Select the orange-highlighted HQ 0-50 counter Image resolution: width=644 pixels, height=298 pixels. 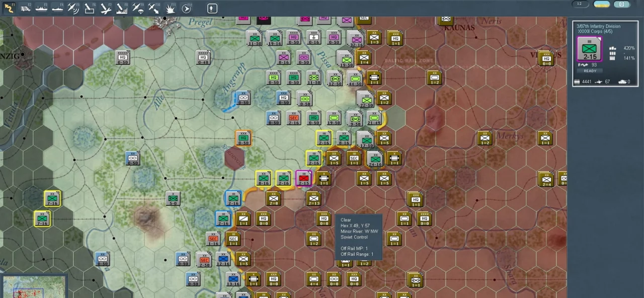coord(243,138)
